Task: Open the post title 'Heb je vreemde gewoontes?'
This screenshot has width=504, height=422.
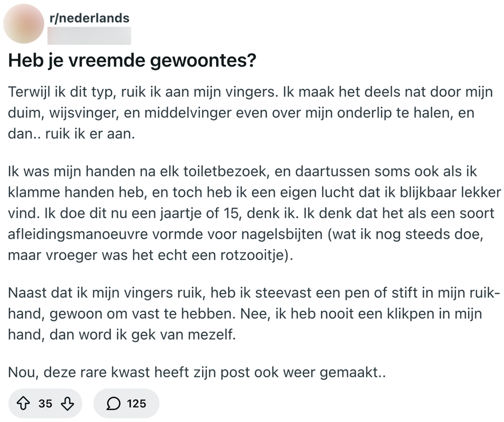Action: [132, 61]
